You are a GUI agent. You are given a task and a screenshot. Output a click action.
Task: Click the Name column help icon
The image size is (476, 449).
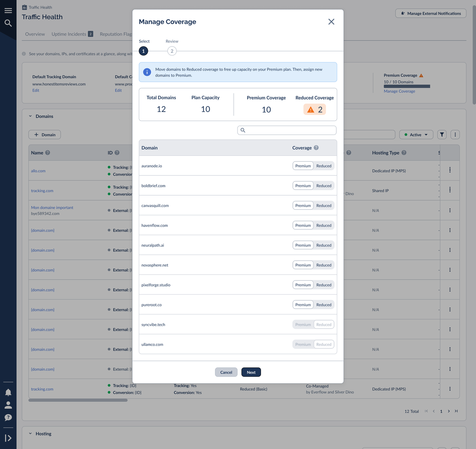[48, 153]
